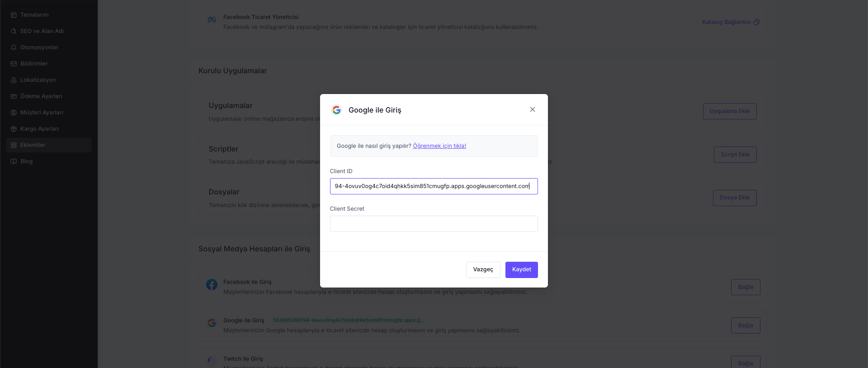Click the Ödeme Ayarları card icon
This screenshot has height=368, width=868.
14,96
